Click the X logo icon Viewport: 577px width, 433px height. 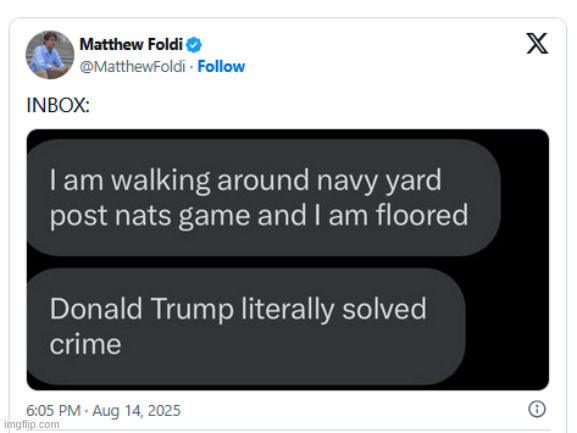click(x=537, y=44)
